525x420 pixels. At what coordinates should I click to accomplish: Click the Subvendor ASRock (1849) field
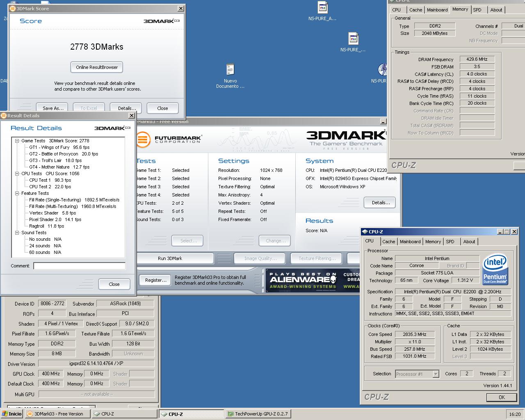(x=125, y=304)
